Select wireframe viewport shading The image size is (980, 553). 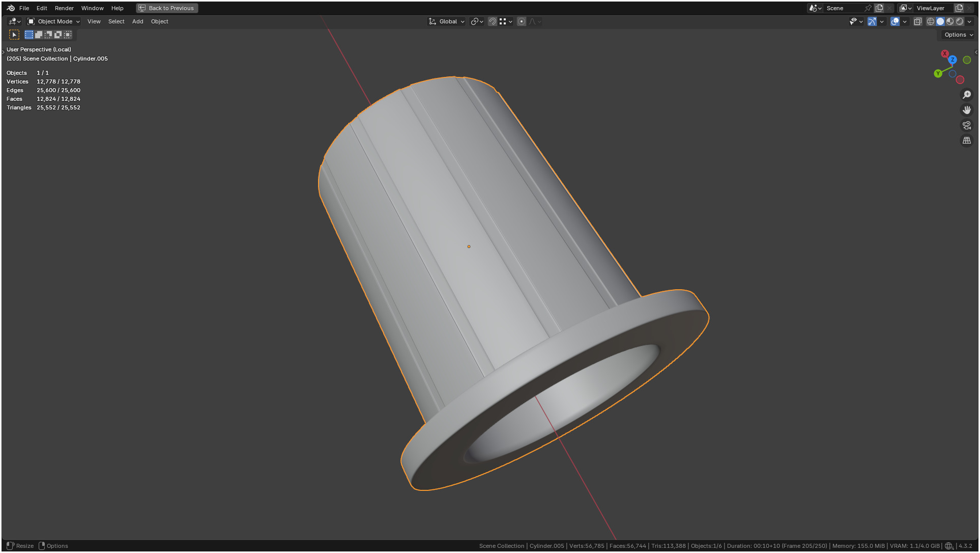930,21
